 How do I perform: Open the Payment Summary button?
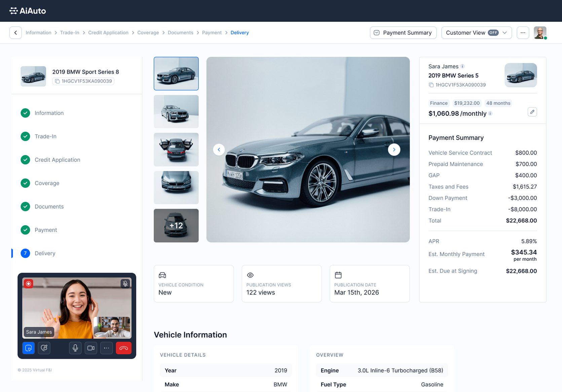click(x=403, y=33)
